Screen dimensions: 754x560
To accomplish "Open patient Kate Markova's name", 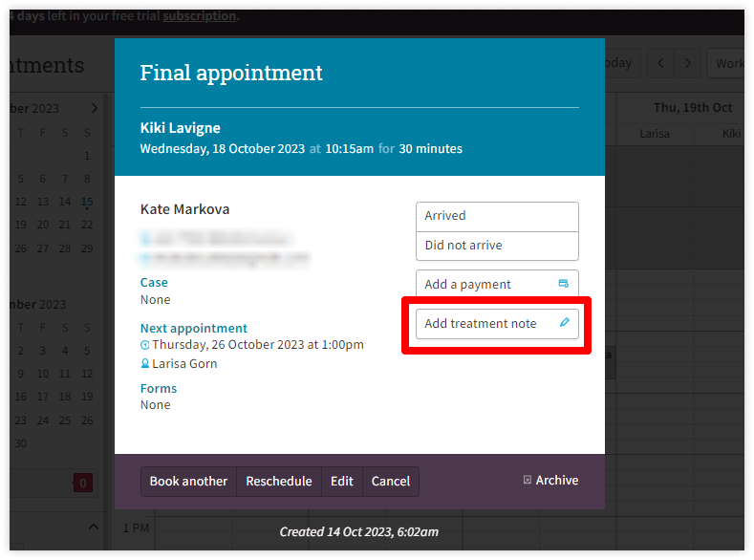I will click(x=185, y=209).
